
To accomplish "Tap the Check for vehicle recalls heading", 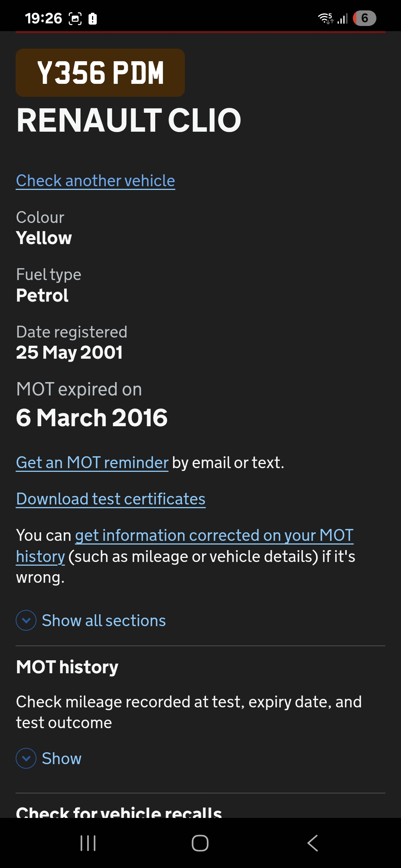I will [x=119, y=812].
